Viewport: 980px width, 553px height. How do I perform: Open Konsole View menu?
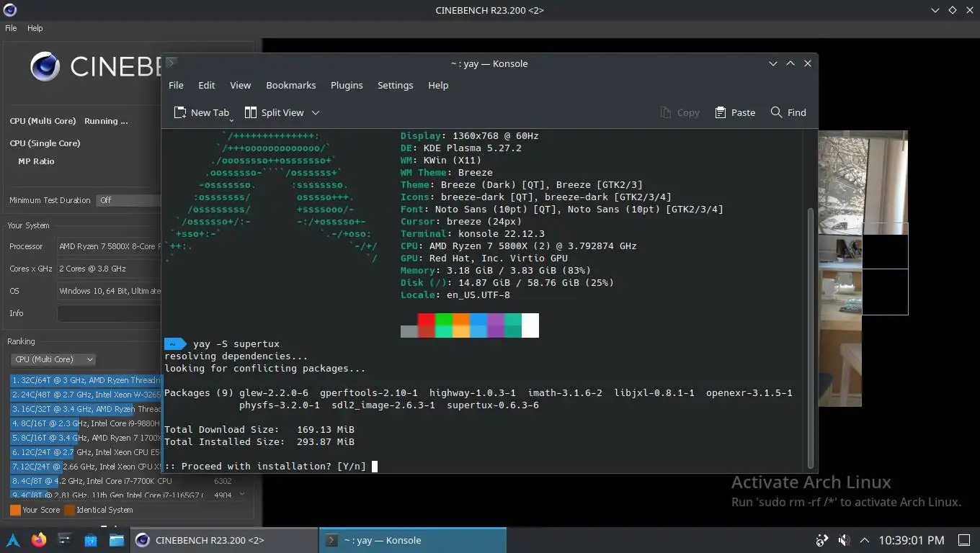coord(241,85)
